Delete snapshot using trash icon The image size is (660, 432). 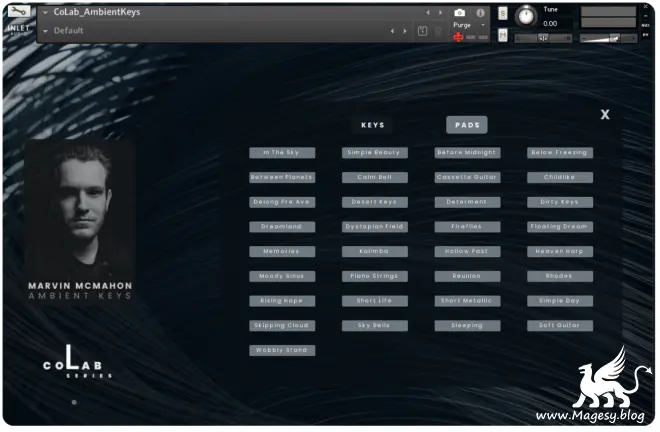coord(438,31)
